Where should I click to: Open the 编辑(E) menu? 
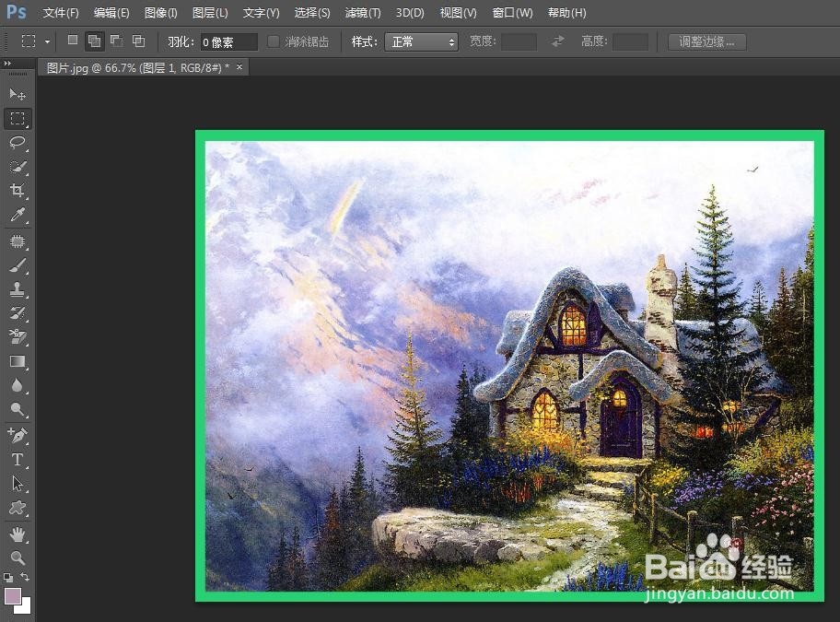111,12
